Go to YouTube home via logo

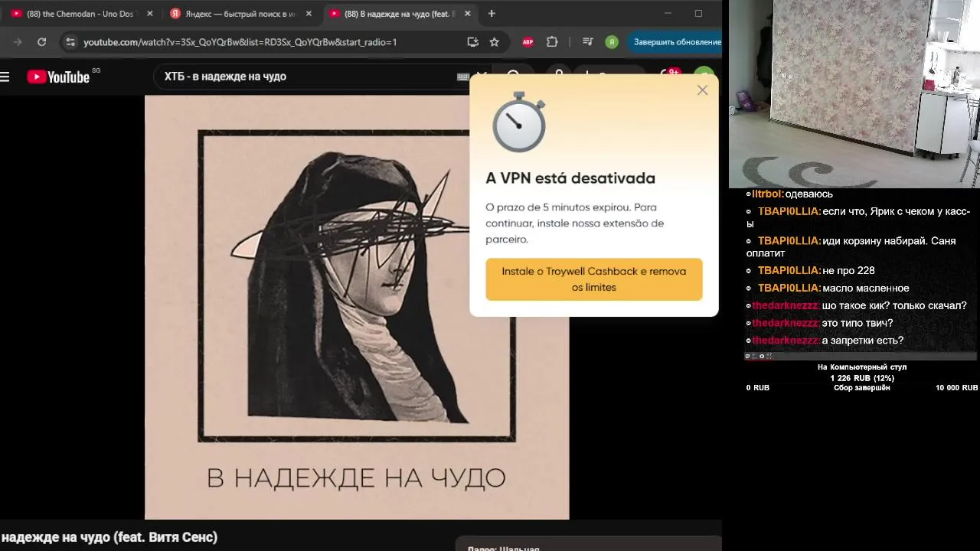pos(59,77)
